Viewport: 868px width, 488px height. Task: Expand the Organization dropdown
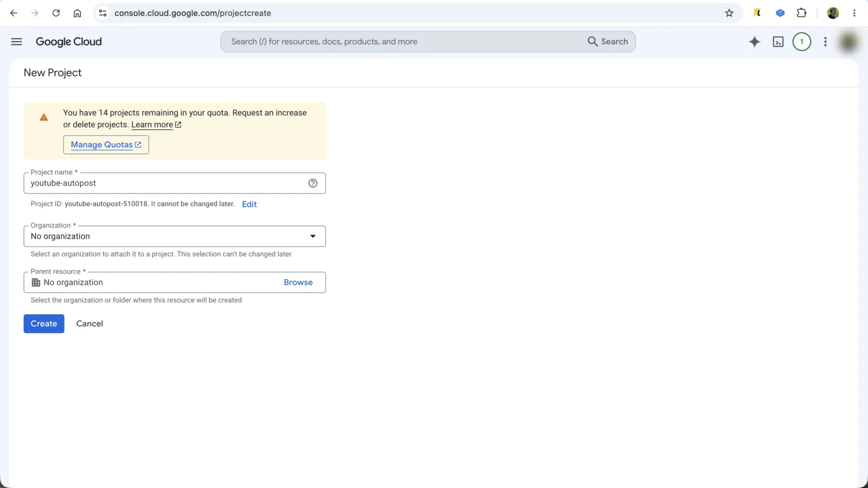(175, 237)
